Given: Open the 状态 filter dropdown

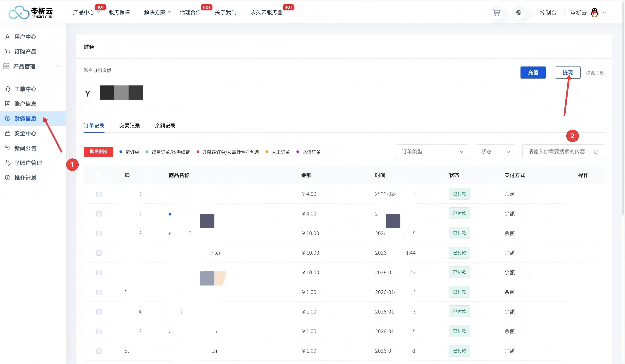Looking at the screenshot, I should [x=495, y=152].
